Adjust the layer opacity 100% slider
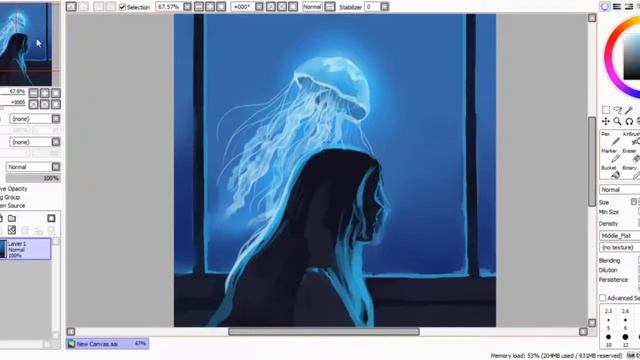 tap(33, 178)
